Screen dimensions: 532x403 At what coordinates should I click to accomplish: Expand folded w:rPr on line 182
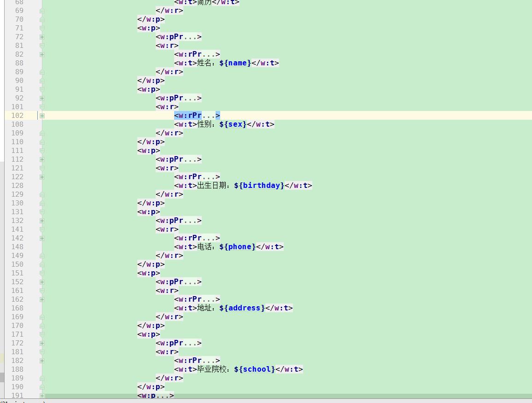(42, 361)
